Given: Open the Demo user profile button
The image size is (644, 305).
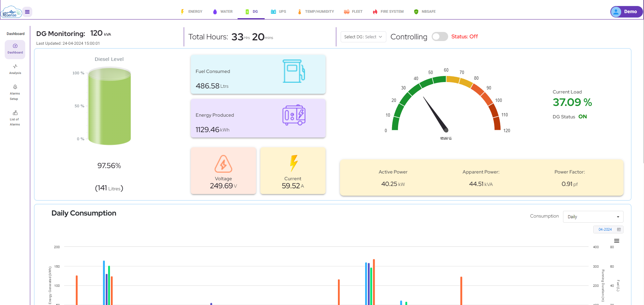Looking at the screenshot, I should point(627,12).
